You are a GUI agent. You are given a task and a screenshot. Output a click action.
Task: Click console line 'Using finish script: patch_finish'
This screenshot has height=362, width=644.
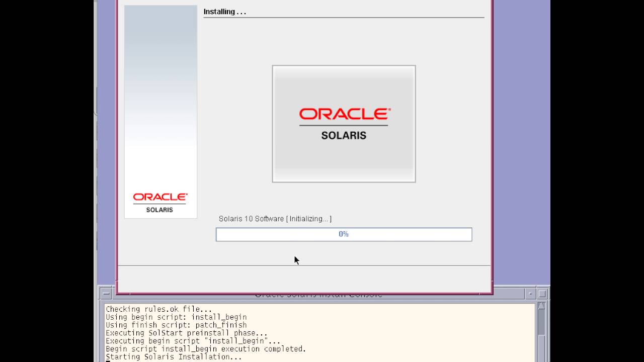(176, 325)
